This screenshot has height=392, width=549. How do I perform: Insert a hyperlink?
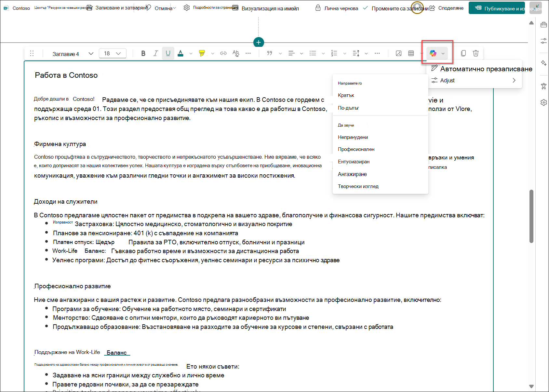pos(223,53)
